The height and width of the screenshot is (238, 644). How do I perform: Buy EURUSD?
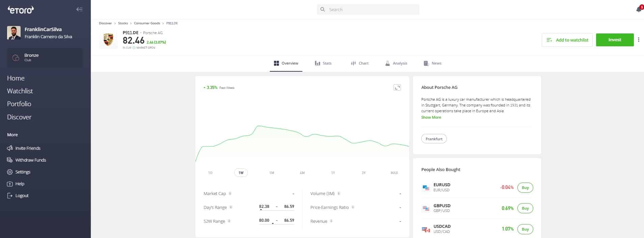(525, 188)
